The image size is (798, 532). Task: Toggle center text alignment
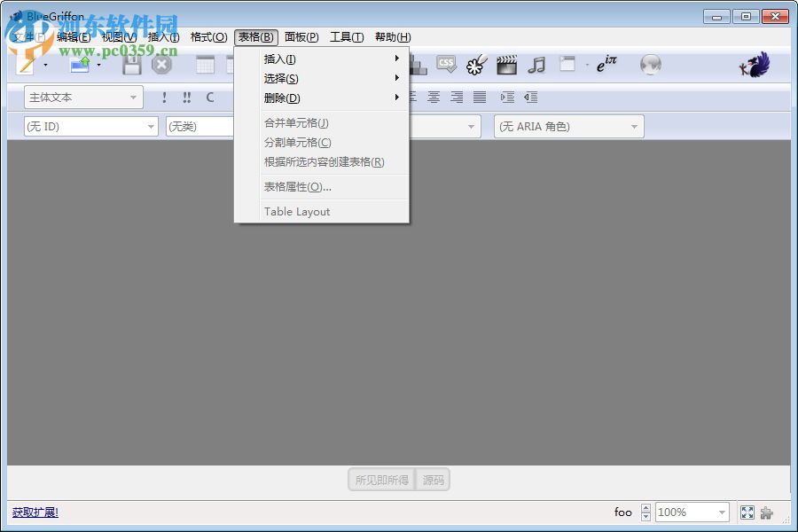tap(434, 98)
